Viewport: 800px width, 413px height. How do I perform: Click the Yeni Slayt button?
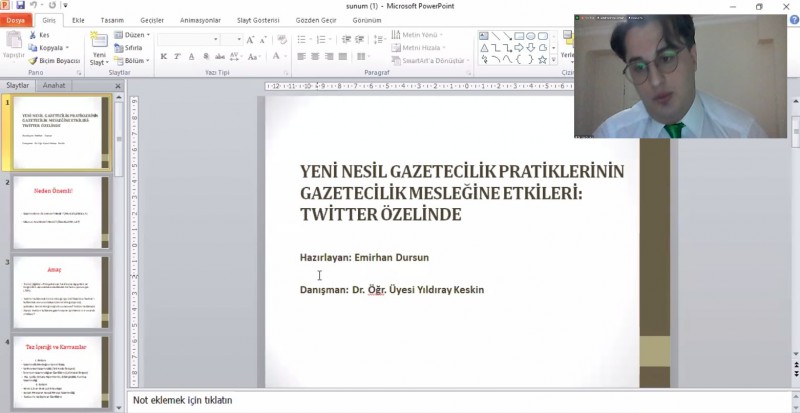point(99,50)
